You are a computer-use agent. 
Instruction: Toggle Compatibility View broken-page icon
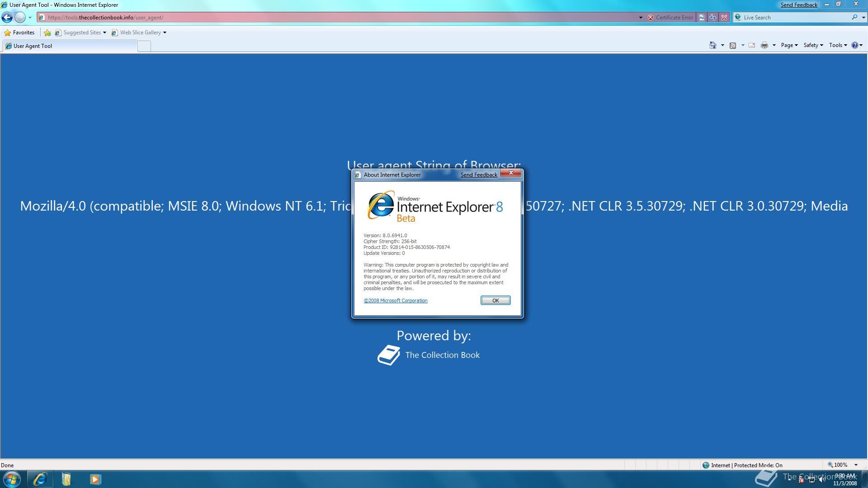702,18
